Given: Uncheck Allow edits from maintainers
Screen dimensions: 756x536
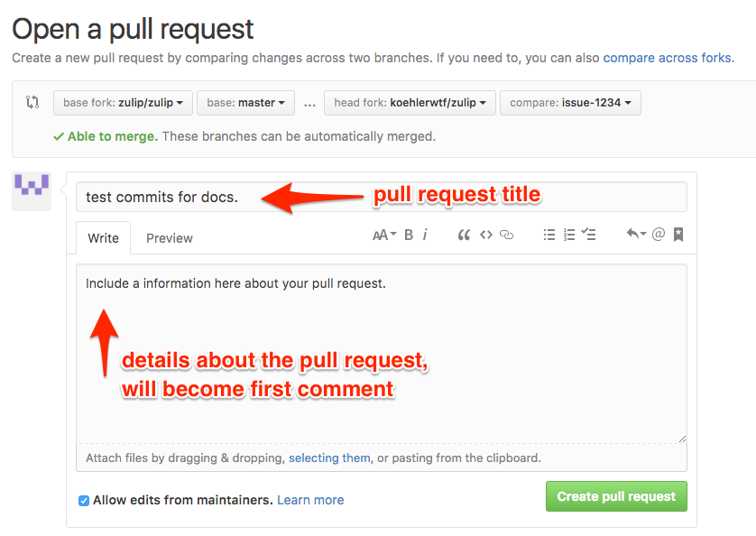Looking at the screenshot, I should pyautogui.click(x=84, y=501).
